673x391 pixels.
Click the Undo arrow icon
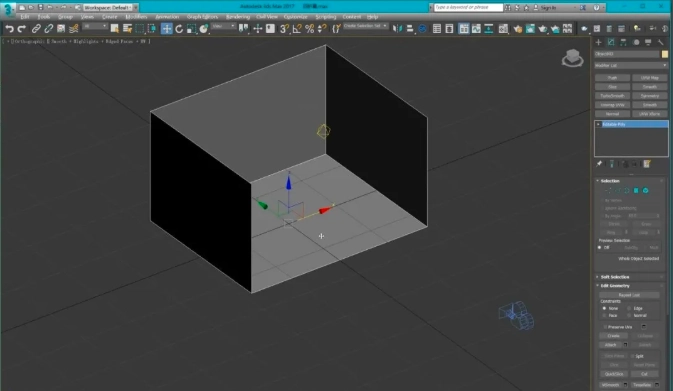tap(9, 29)
